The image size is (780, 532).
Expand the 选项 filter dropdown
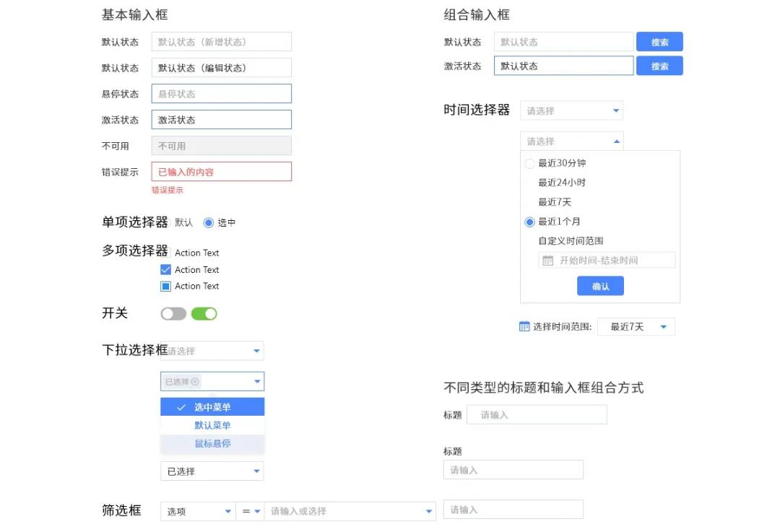pyautogui.click(x=198, y=512)
